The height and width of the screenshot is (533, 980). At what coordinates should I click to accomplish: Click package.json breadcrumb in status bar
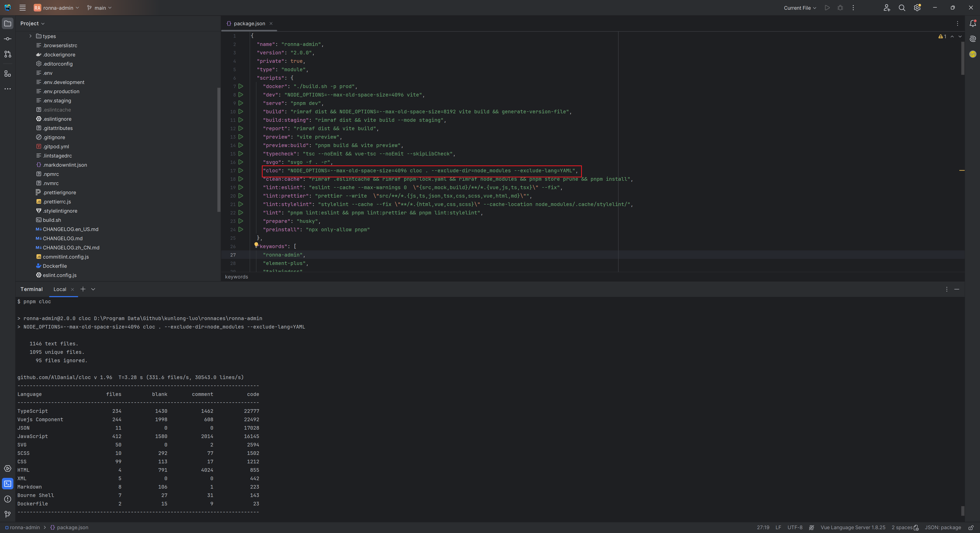pyautogui.click(x=69, y=527)
